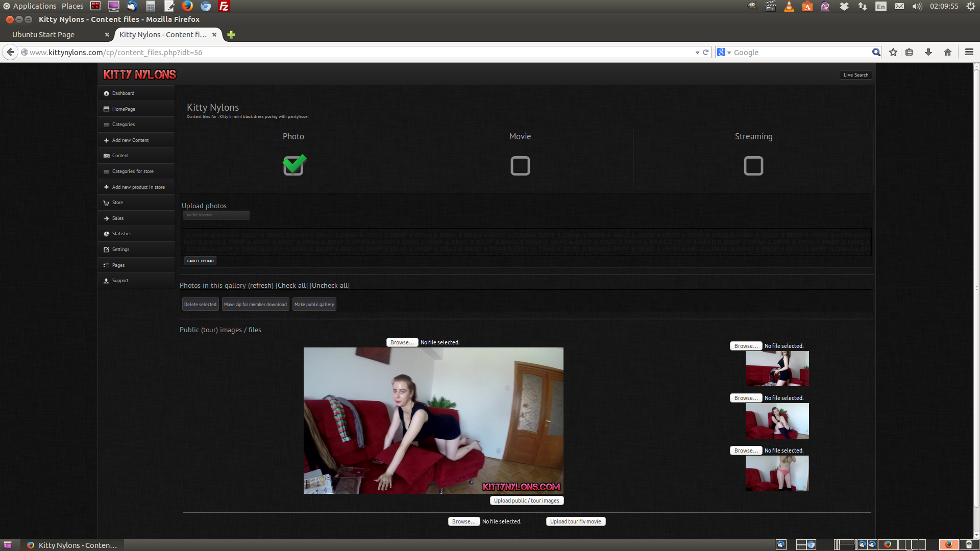Click the search magnifier icon
980x551 pixels.
pos(876,53)
